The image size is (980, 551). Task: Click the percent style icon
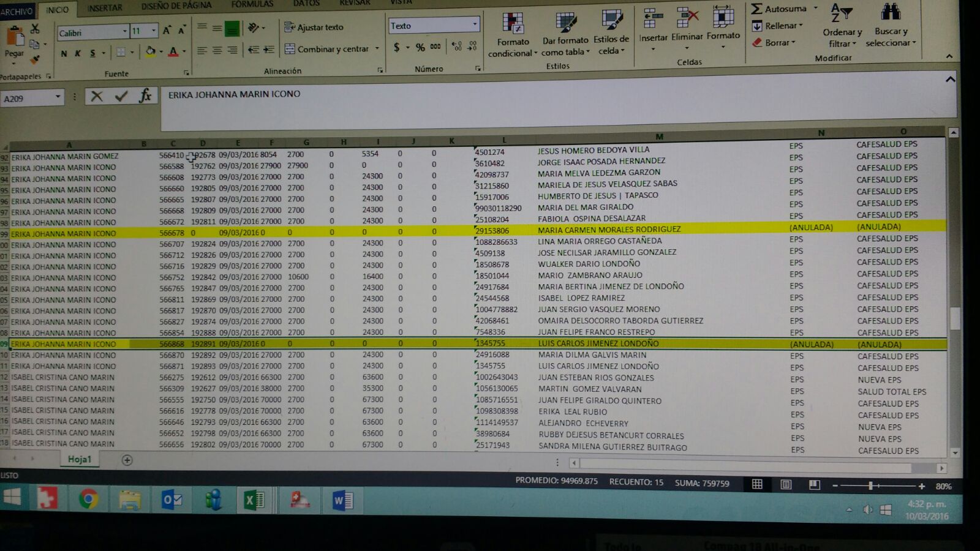coord(420,47)
